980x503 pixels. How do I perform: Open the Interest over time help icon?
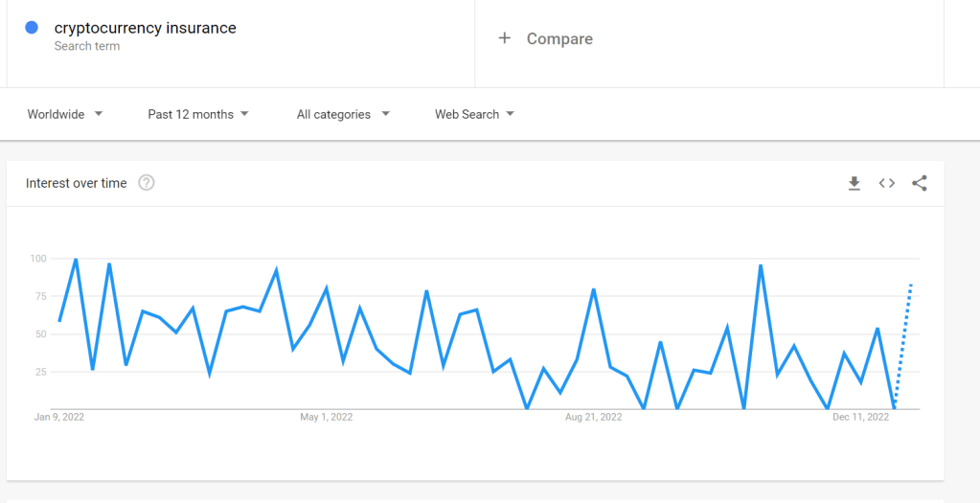[147, 183]
